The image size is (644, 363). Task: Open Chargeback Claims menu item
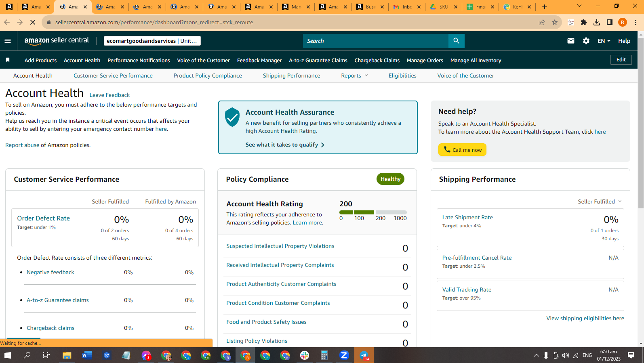(377, 60)
